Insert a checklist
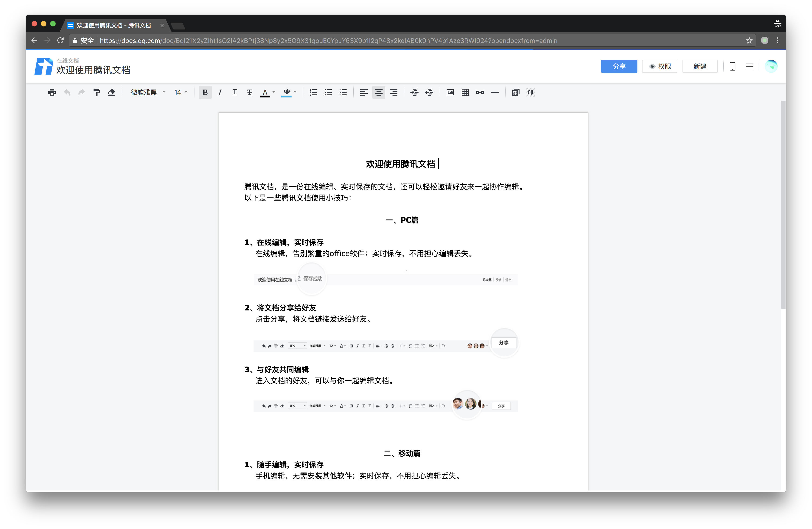The height and width of the screenshot is (529, 812). [x=343, y=92]
